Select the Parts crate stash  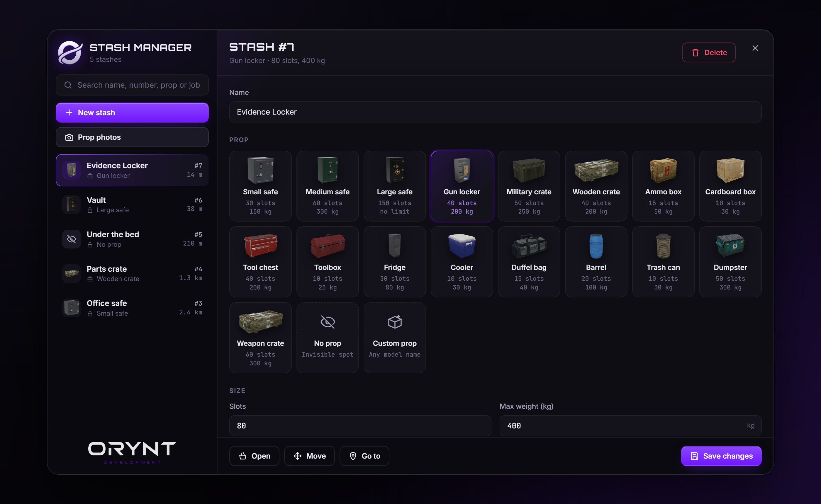132,274
